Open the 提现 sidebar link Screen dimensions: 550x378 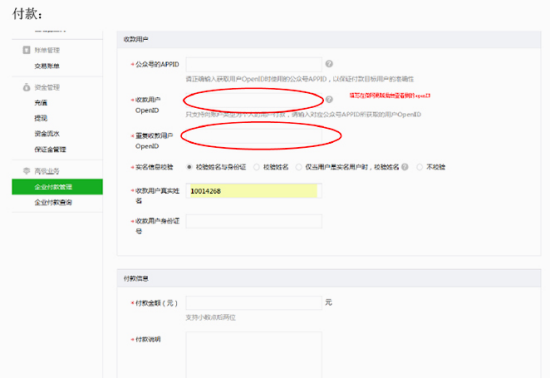pos(41,118)
